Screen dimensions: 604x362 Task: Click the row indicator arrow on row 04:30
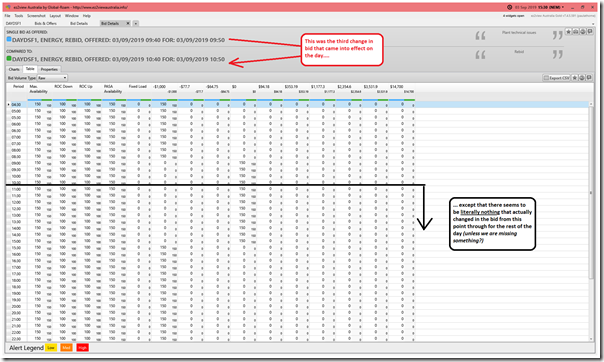8,104
